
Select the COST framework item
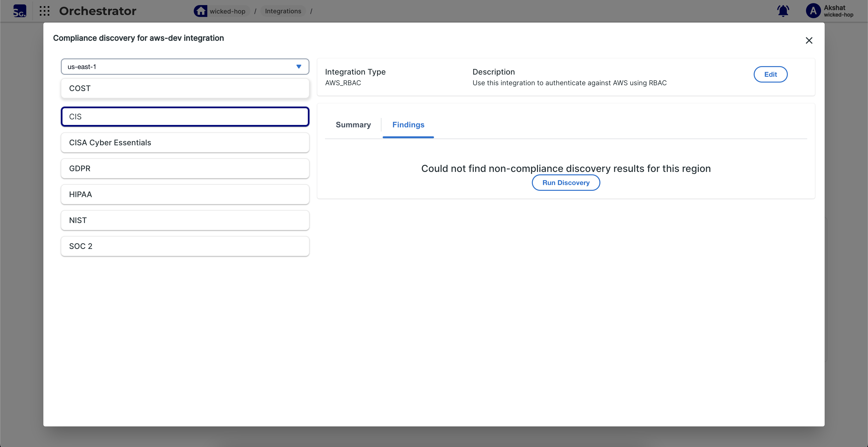[x=185, y=88]
